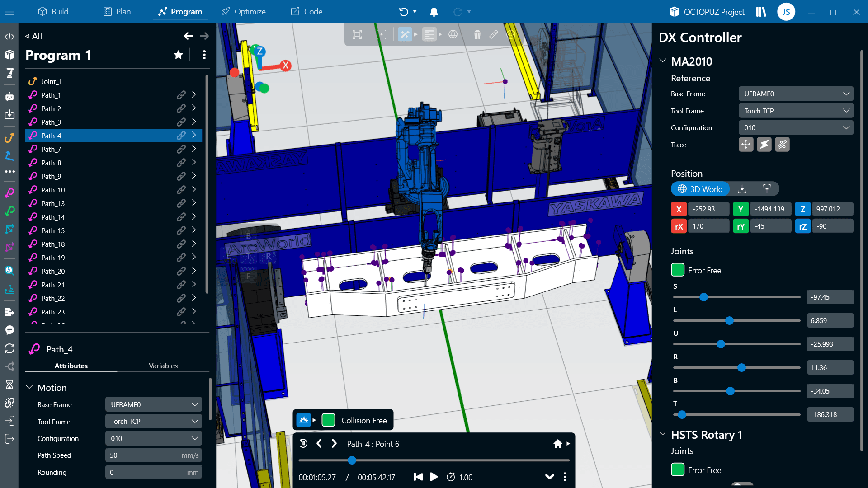
Task: Click the library books icon in title bar
Action: [761, 12]
